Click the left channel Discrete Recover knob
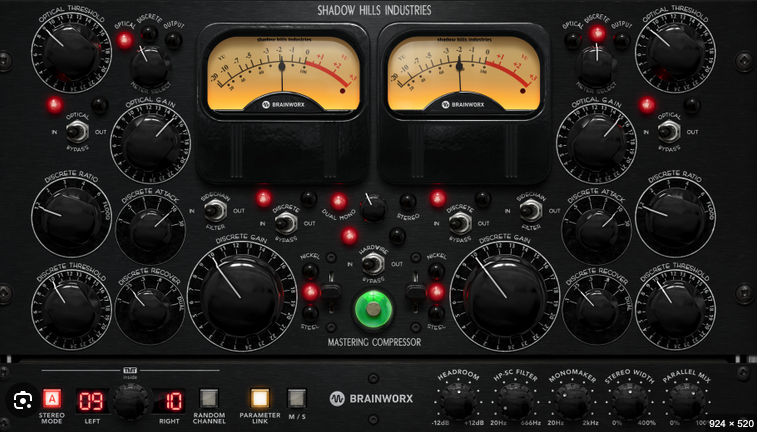Viewport: 757px width, 432px height. (150, 309)
